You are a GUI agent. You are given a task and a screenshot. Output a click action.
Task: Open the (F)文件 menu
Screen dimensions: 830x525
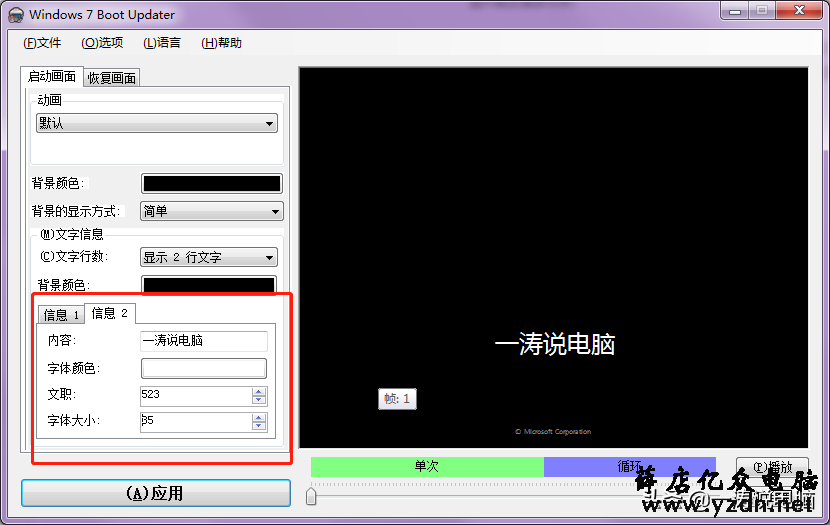tap(42, 43)
